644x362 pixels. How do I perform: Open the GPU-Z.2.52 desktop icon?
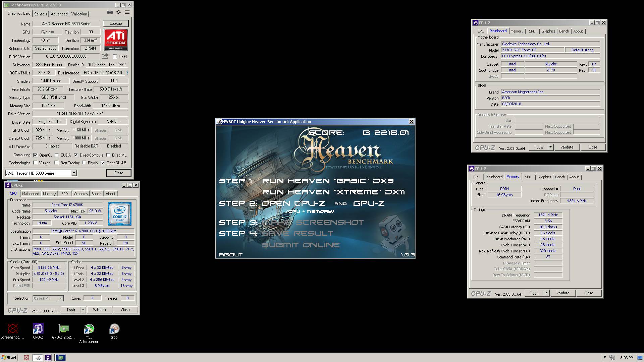coord(63,331)
